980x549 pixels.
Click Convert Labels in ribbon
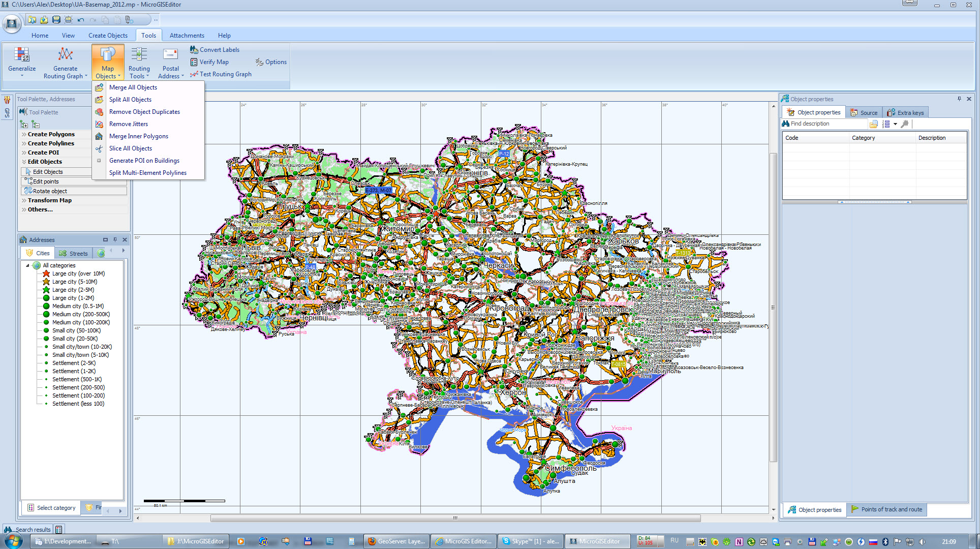pyautogui.click(x=219, y=50)
